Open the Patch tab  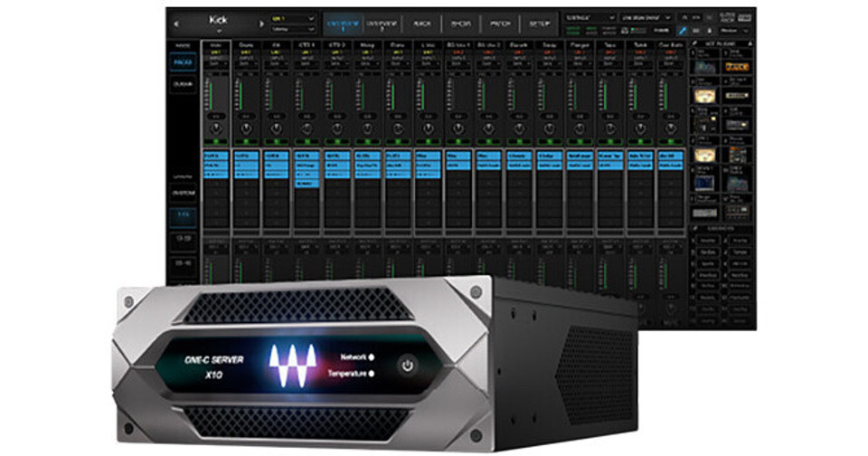click(500, 24)
